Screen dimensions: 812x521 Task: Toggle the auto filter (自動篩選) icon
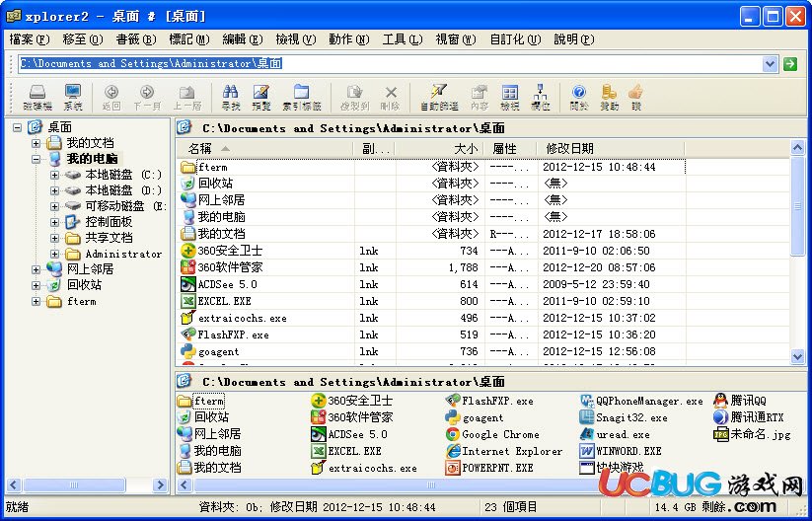(x=439, y=97)
